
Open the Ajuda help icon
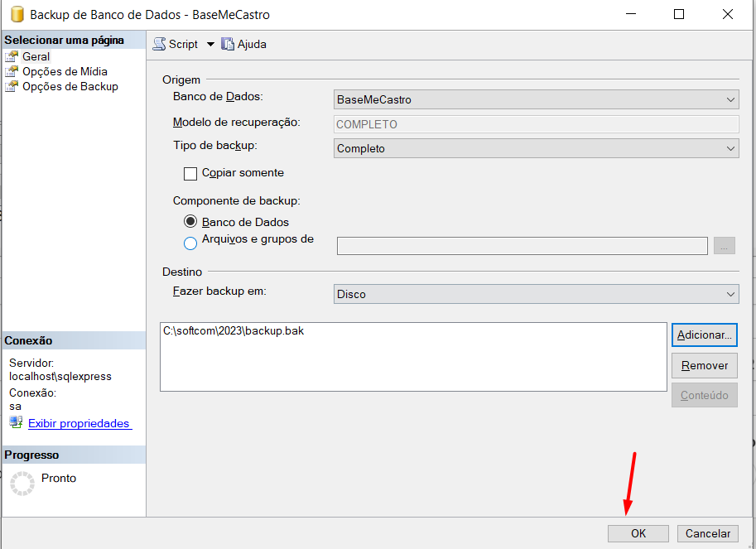pyautogui.click(x=228, y=44)
